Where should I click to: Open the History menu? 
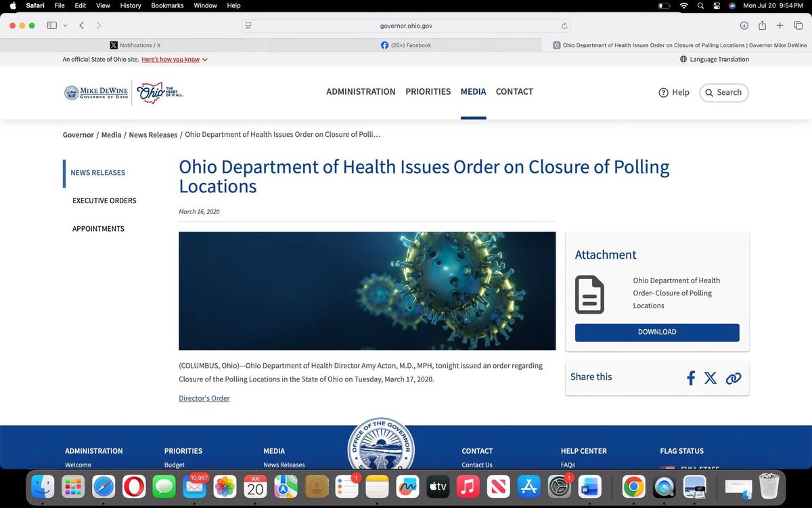click(x=131, y=5)
